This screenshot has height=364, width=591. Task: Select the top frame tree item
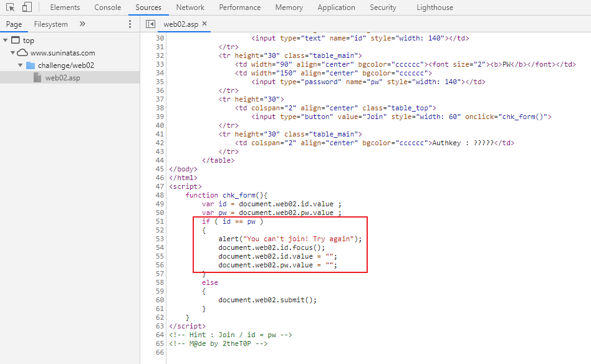(28, 41)
